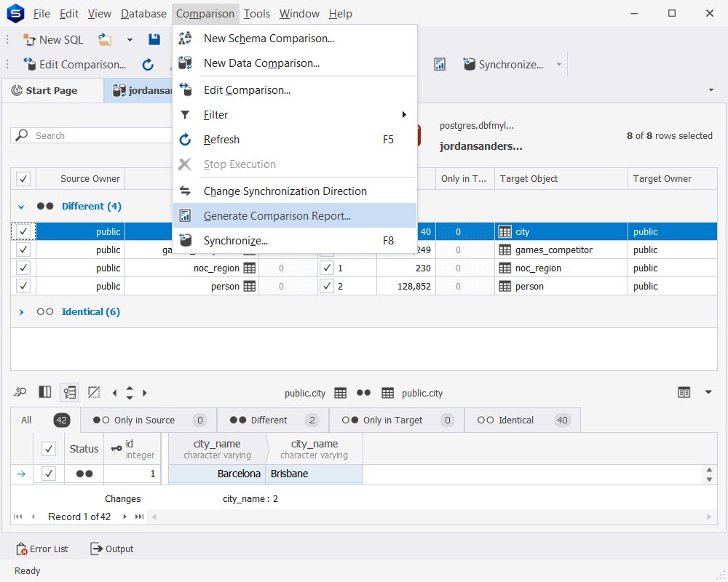
Task: Click Edit Comparison toolbar button
Action: pyautogui.click(x=75, y=65)
